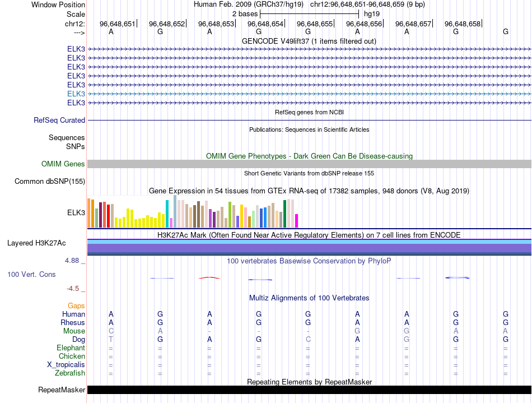The height and width of the screenshot is (403, 532).
Task: Open the 100 Vert. Cons track label
Action: 31,274
